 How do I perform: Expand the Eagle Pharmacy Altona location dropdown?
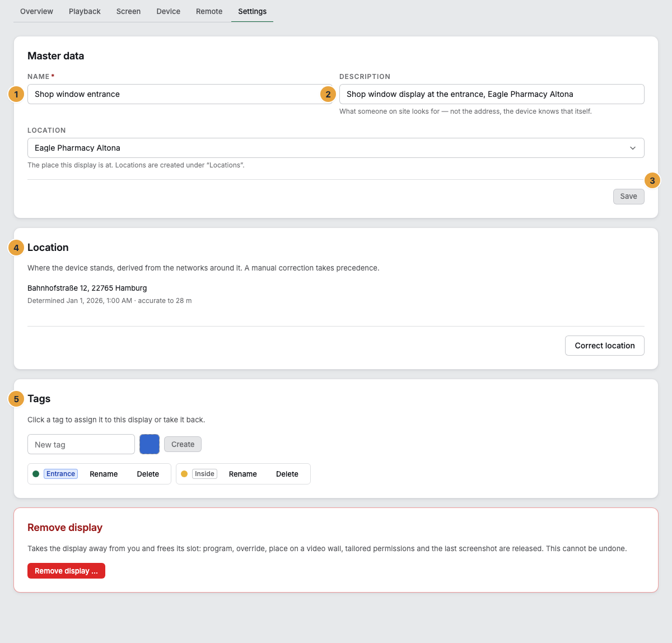[x=336, y=148]
